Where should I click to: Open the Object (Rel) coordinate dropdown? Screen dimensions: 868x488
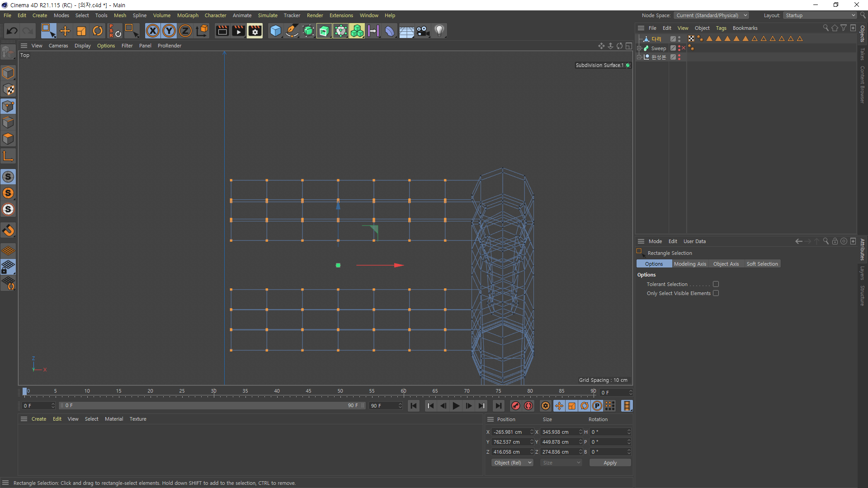(x=512, y=463)
